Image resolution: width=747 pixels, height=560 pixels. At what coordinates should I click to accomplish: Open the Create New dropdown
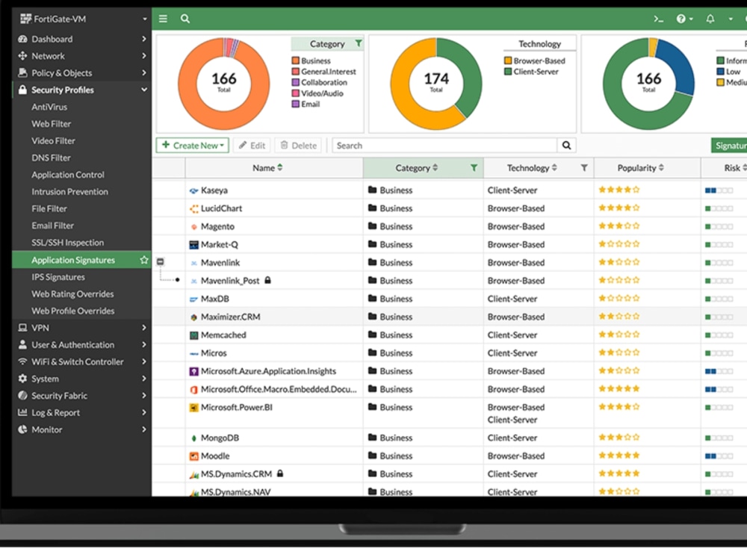[x=193, y=146]
